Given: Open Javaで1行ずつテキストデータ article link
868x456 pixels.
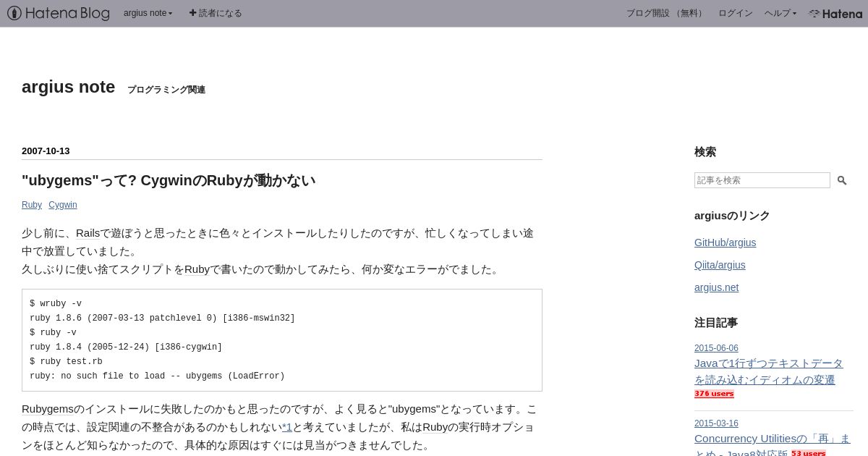Looking at the screenshot, I should 769,371.
